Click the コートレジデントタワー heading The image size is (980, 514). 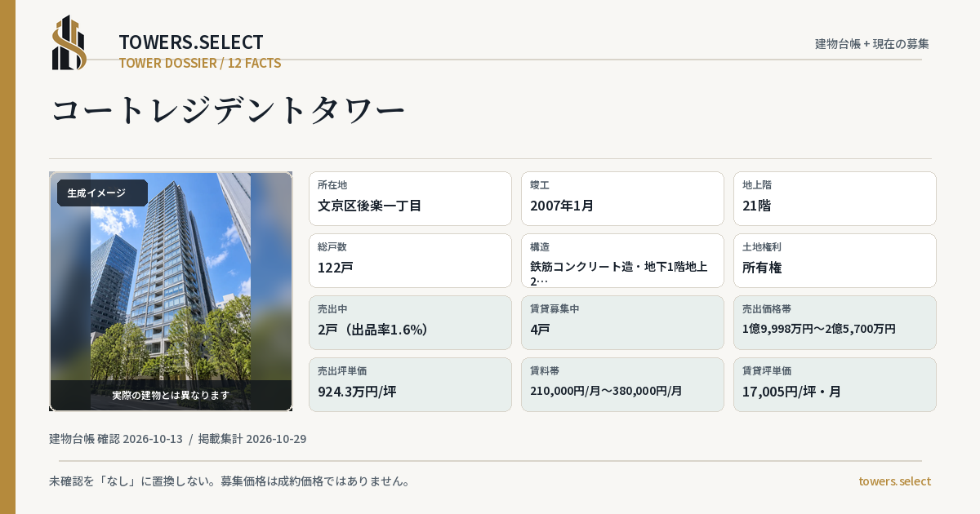(x=229, y=111)
